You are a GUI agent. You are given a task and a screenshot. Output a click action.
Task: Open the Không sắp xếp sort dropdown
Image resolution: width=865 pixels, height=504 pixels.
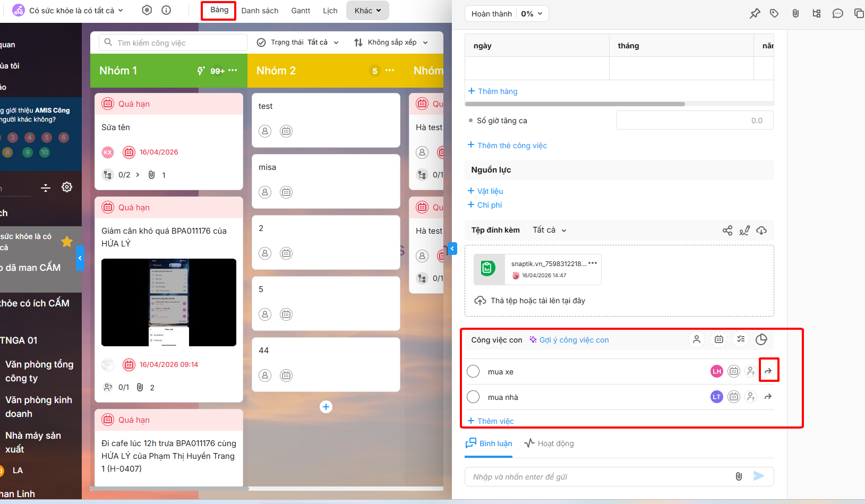[391, 42]
